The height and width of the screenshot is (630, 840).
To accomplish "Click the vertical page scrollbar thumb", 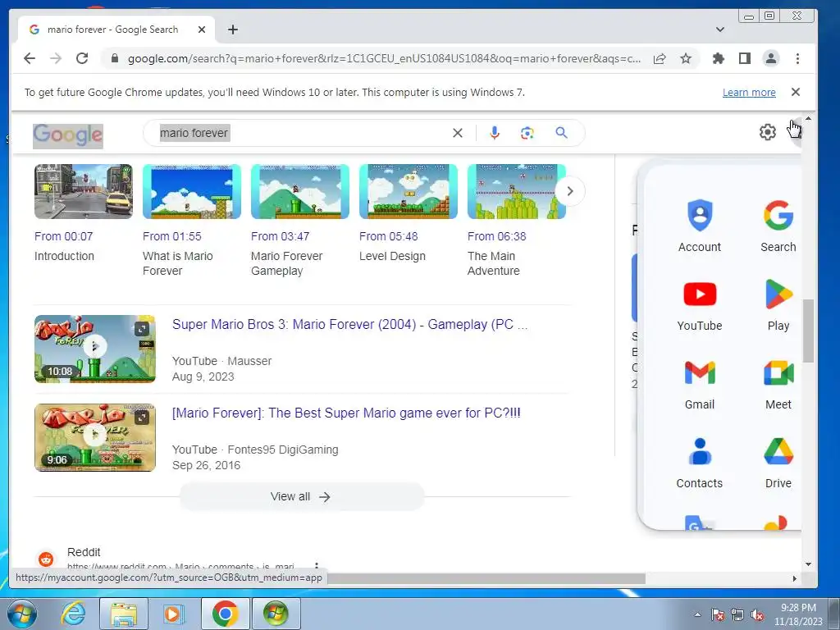I will [x=808, y=331].
